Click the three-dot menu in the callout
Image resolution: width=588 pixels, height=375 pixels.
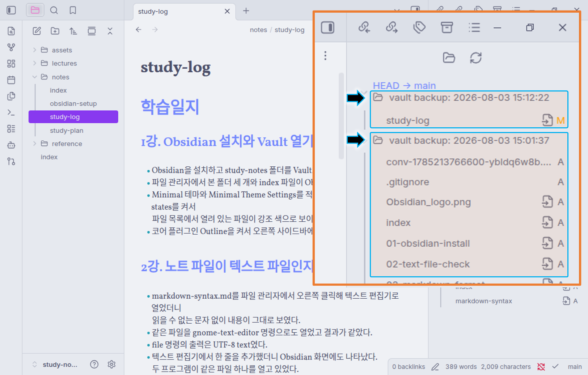[x=325, y=56]
